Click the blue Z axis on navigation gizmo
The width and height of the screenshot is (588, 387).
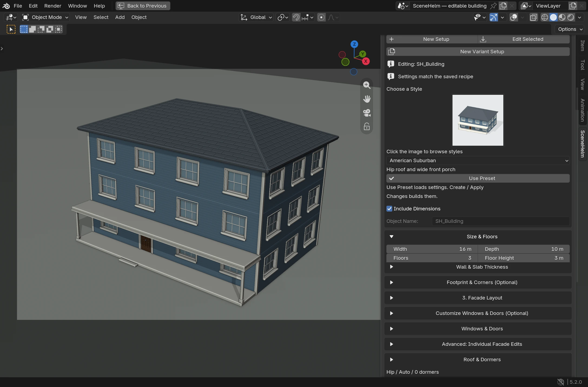pyautogui.click(x=354, y=44)
